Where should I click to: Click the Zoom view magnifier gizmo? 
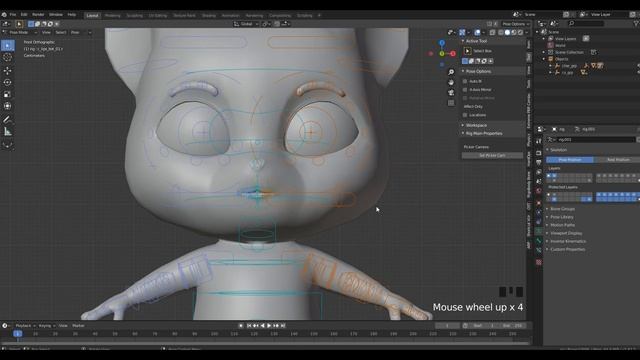(x=451, y=72)
